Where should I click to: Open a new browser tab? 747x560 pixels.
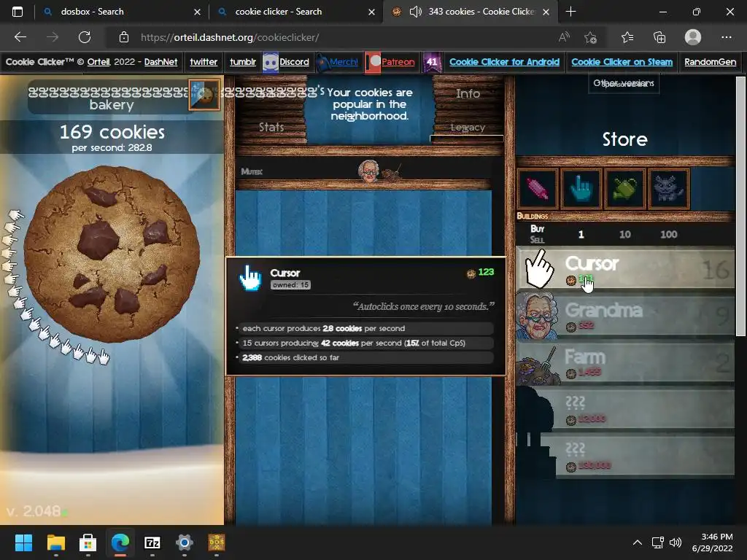click(570, 12)
